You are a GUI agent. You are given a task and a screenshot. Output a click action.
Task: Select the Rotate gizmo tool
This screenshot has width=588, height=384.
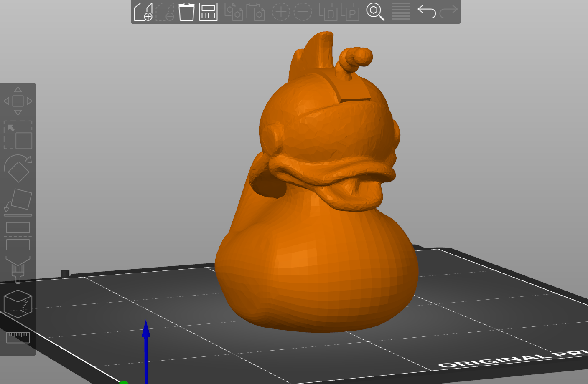click(18, 168)
